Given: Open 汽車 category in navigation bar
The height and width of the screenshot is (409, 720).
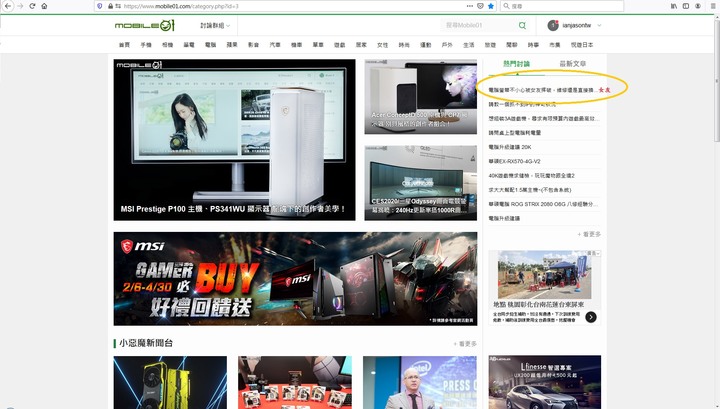Looking at the screenshot, I should point(275,45).
